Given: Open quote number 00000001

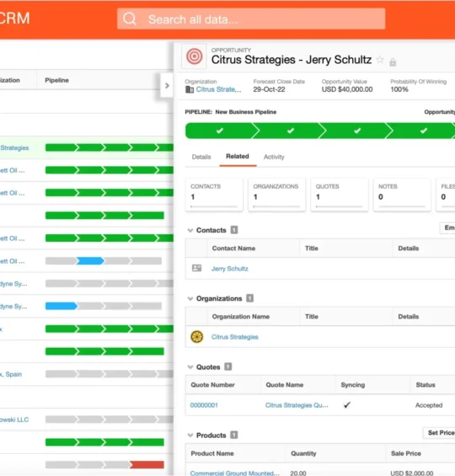Looking at the screenshot, I should (x=204, y=405).
